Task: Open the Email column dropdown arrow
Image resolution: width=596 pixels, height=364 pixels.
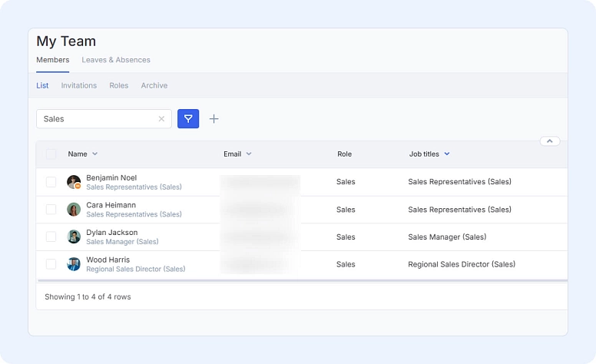Action: point(249,154)
